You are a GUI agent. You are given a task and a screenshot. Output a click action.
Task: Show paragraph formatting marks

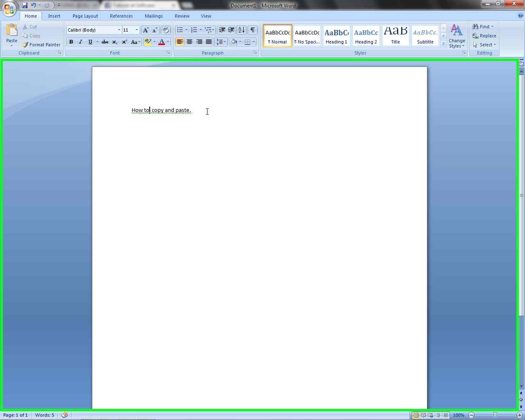[253, 30]
